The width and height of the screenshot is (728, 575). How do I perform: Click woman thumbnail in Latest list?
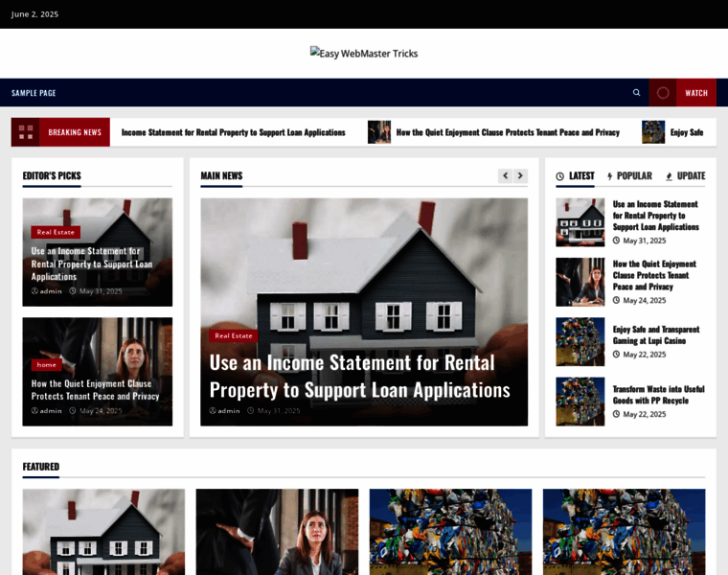point(580,282)
